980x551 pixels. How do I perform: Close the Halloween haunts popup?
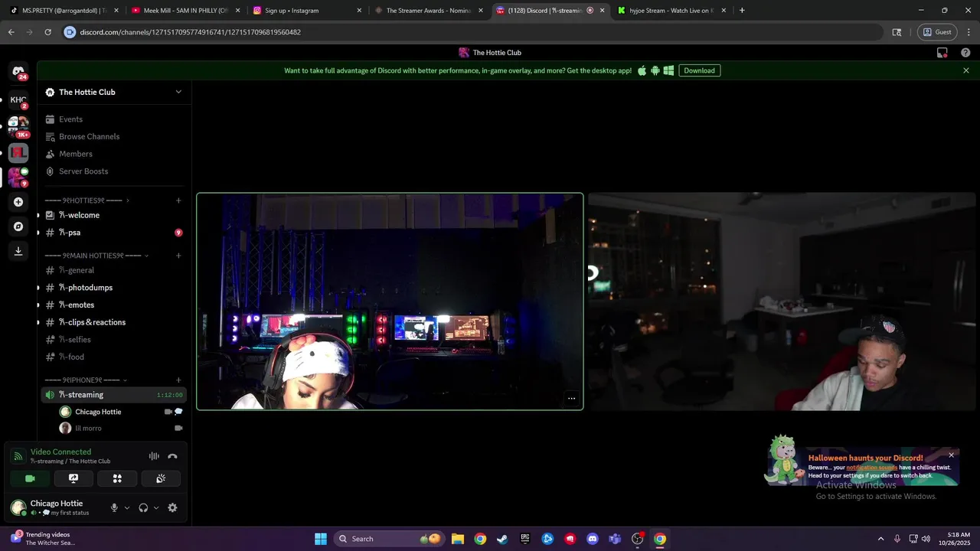951,455
